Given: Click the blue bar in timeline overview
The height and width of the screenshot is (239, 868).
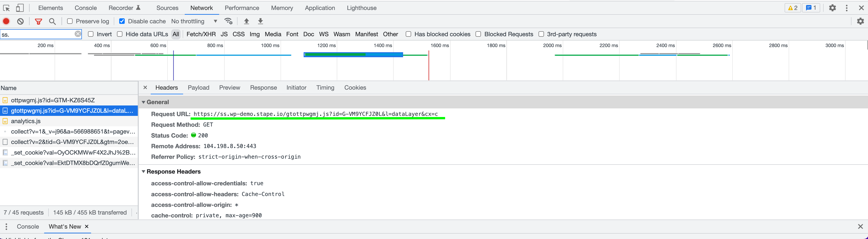Looking at the screenshot, I should 353,55.
